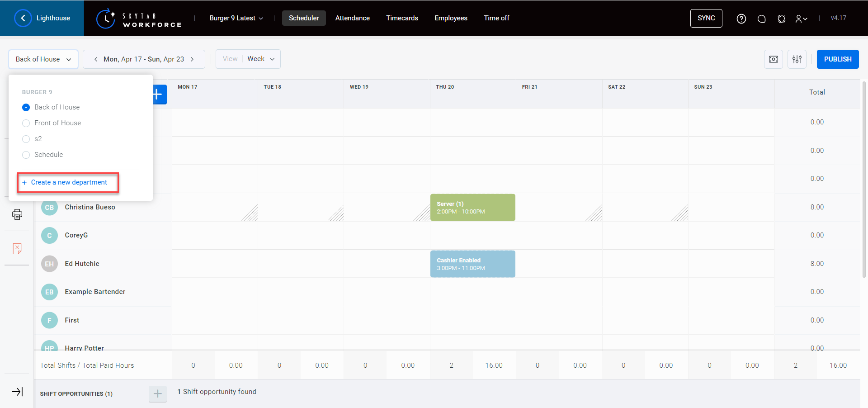Image resolution: width=868 pixels, height=408 pixels.
Task: Add a shift opportunity with plus icon
Action: (157, 394)
